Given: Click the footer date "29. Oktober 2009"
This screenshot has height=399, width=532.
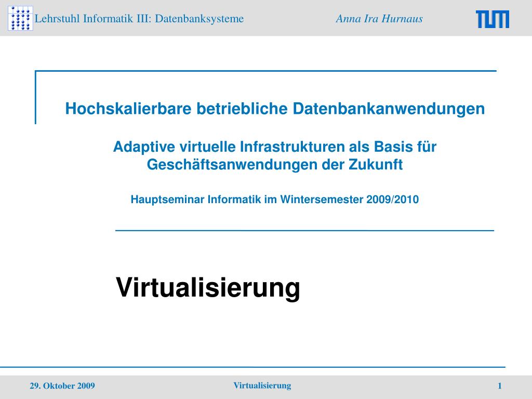Looking at the screenshot, I should 62,386.
